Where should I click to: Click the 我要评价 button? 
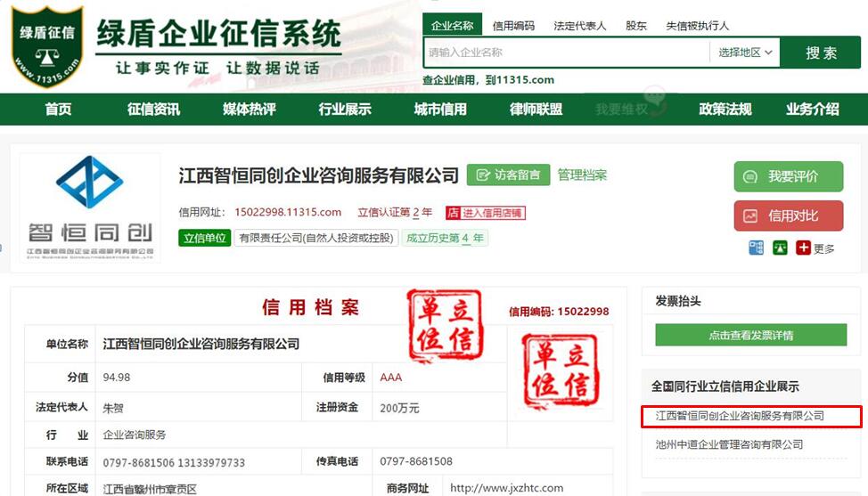tap(789, 176)
